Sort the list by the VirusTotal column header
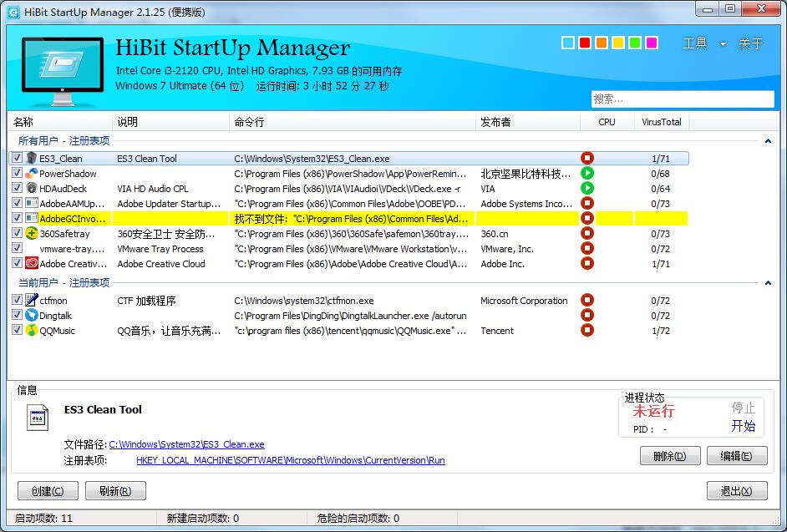This screenshot has height=532, width=787. (x=661, y=122)
